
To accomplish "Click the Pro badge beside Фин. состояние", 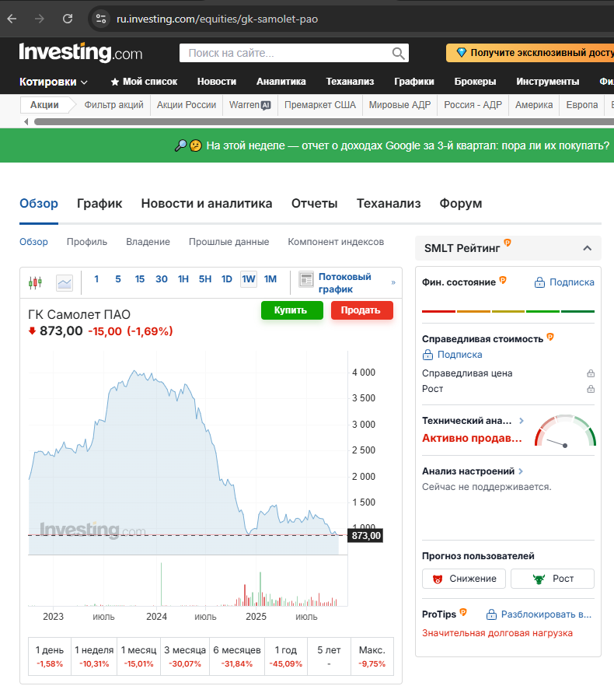I will [503, 280].
